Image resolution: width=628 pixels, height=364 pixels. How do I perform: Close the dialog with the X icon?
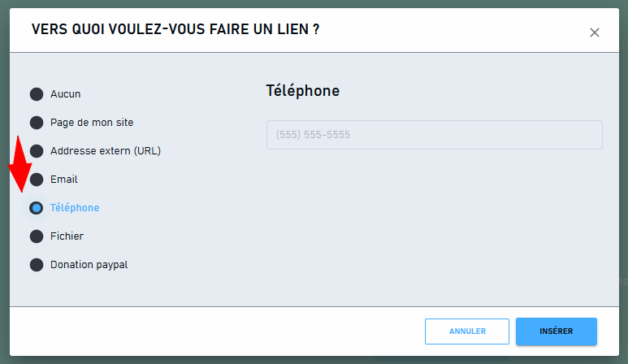[595, 32]
